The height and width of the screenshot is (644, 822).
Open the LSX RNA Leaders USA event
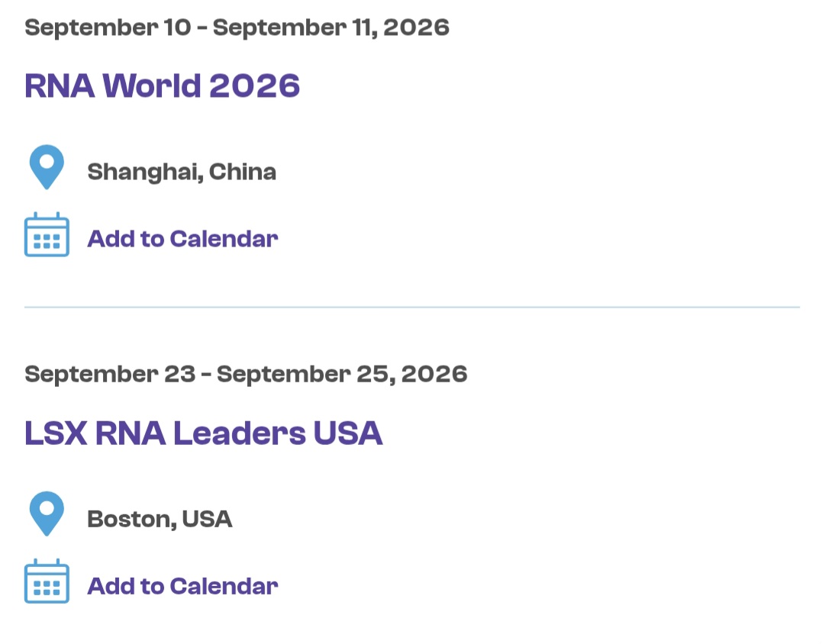point(204,433)
